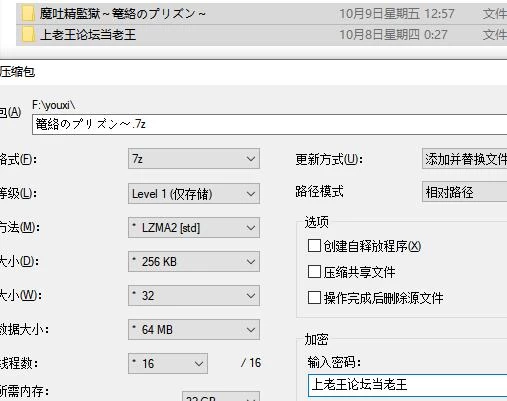
Task: Open thread count dropdown showing 16
Action: (168, 364)
